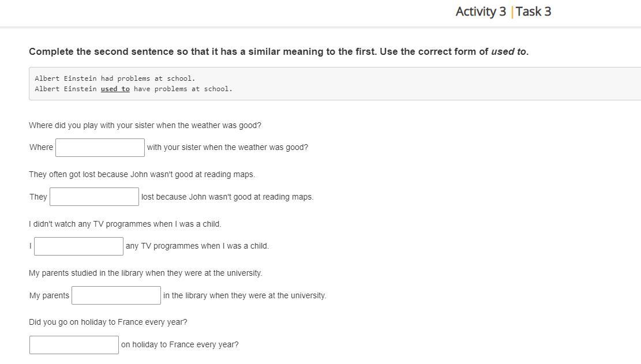Click the blank after "My parents"
Image resolution: width=641 pixels, height=364 pixels.
(116, 295)
